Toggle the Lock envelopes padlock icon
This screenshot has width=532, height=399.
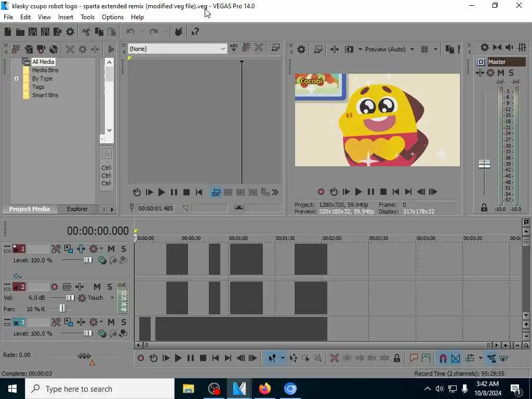pyautogui.click(x=396, y=358)
